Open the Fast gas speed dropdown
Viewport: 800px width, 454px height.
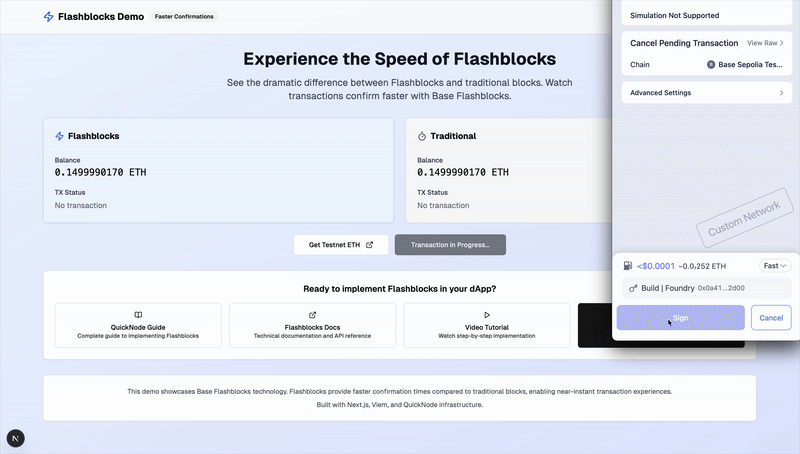[x=775, y=266]
